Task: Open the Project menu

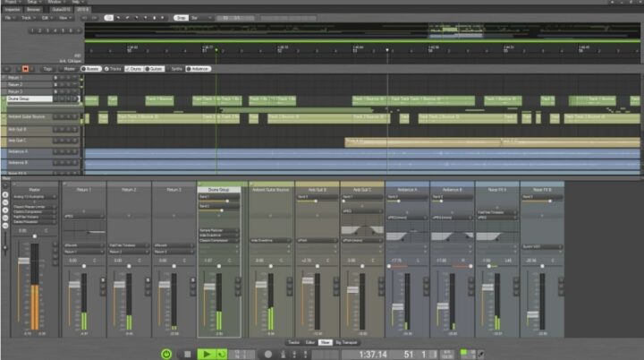Action: [11, 3]
